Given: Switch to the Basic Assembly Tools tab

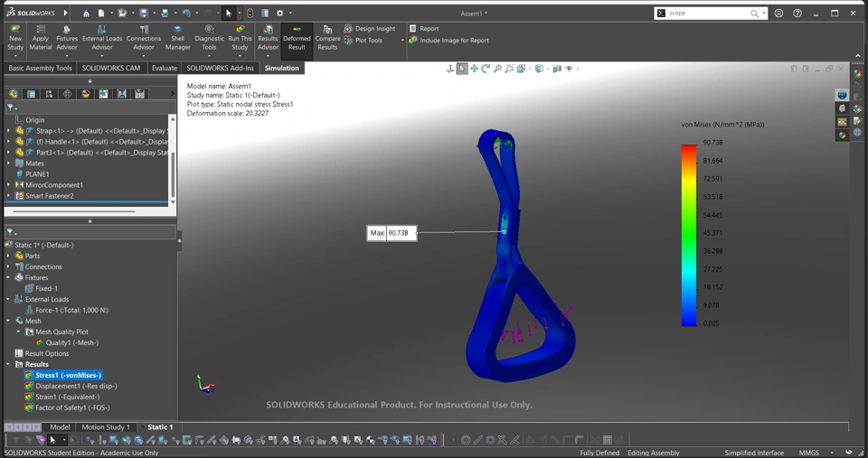Looking at the screenshot, I should tap(40, 68).
